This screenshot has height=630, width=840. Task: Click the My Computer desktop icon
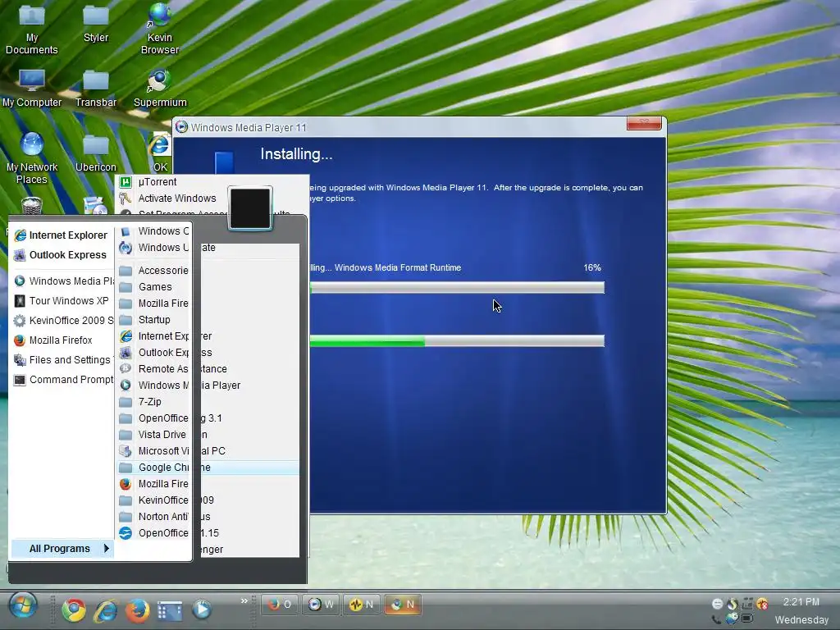[32, 89]
